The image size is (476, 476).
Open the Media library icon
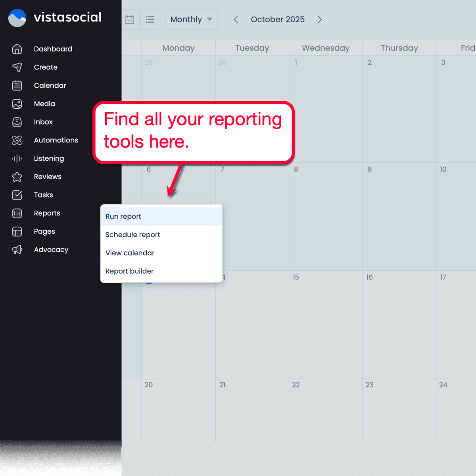17,104
